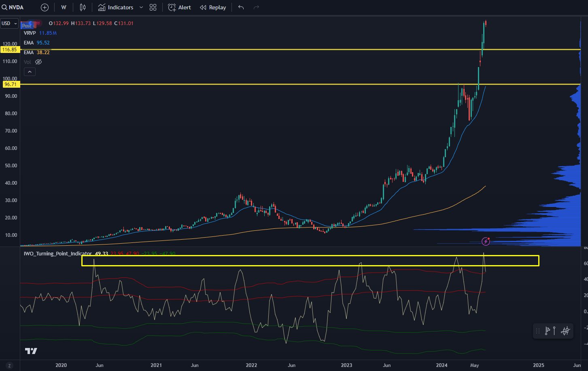Screen dimensions: 588x371
Task: Open the USD currency dropdown
Action: tap(8, 23)
